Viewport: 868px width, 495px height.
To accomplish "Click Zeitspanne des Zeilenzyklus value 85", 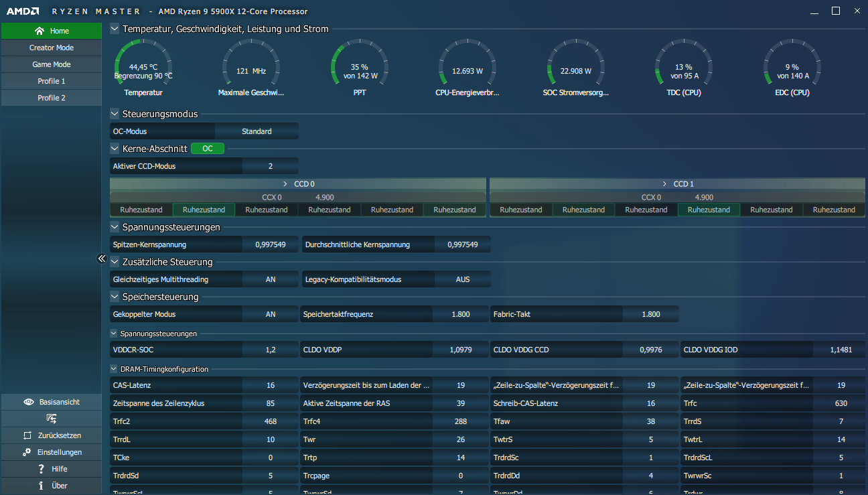I will tap(271, 403).
